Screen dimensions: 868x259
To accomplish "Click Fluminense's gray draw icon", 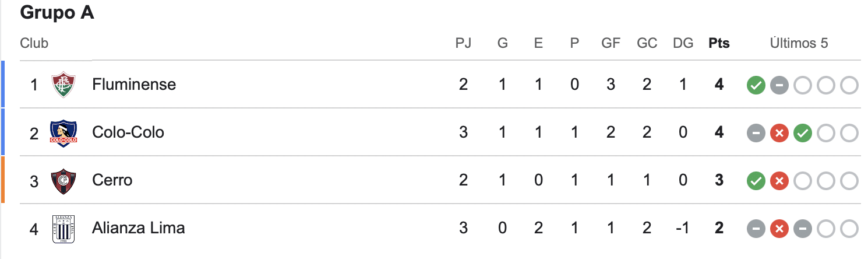I will [779, 85].
